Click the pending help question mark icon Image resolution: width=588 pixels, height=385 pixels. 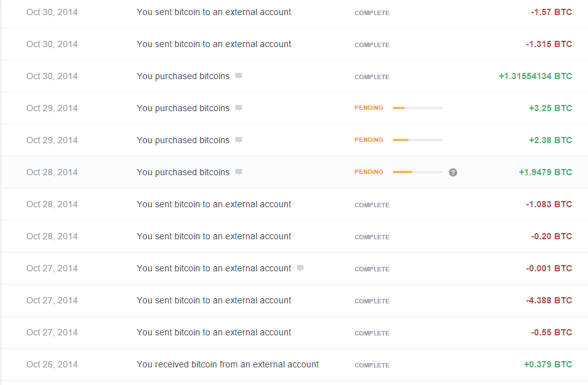pos(453,172)
